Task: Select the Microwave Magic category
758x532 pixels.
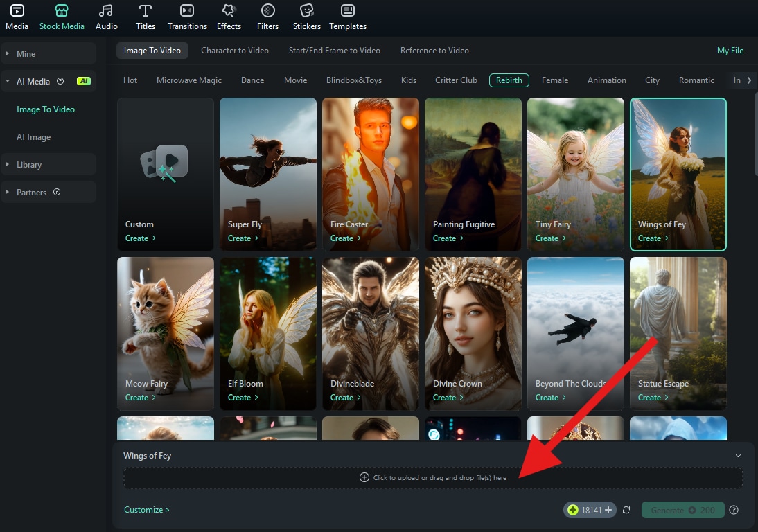Action: coord(189,80)
